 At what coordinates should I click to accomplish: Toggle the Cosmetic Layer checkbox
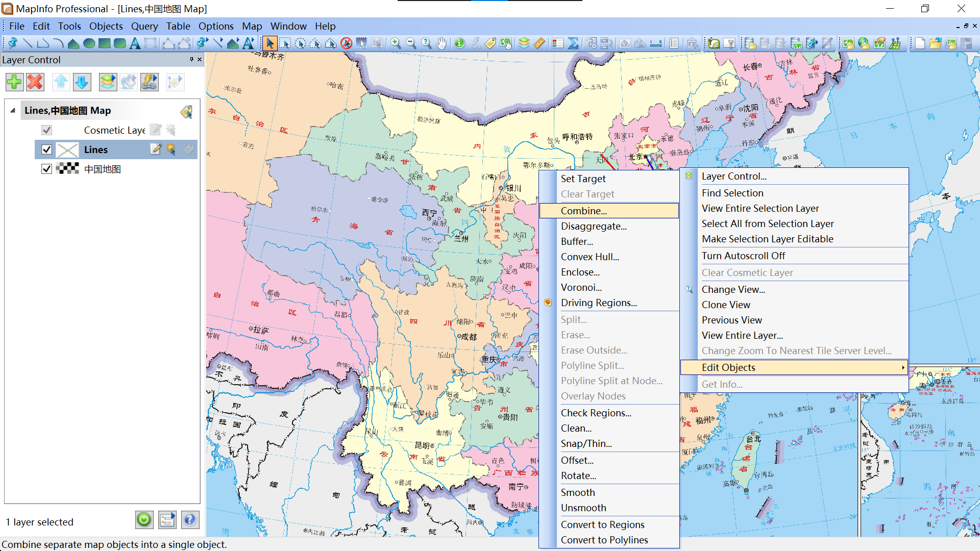[46, 130]
